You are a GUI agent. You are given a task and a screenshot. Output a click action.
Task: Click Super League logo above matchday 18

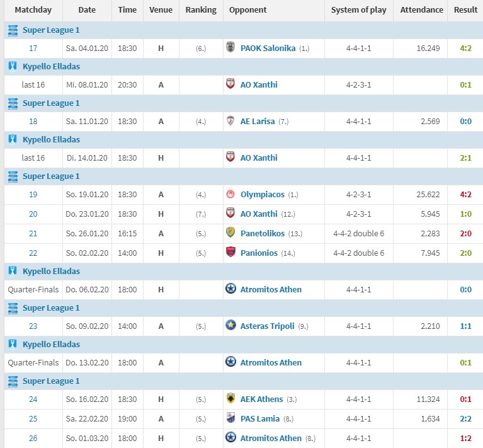(x=13, y=103)
